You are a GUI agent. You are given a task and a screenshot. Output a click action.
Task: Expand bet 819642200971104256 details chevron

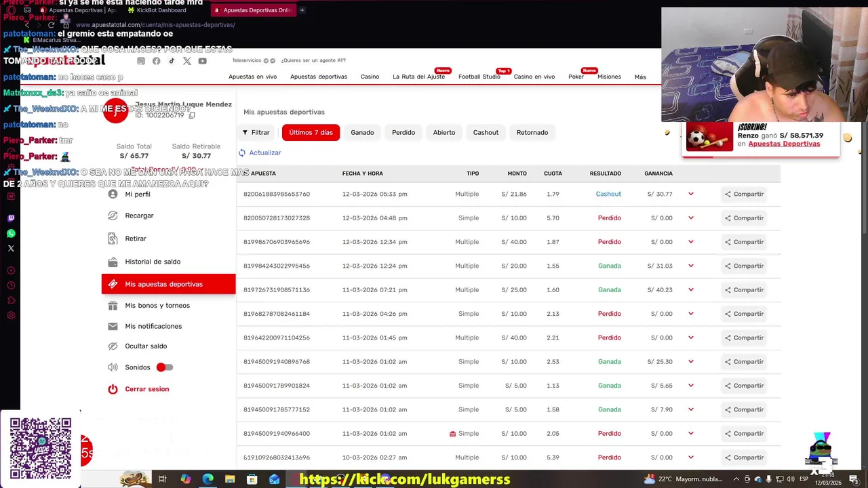[691, 338]
